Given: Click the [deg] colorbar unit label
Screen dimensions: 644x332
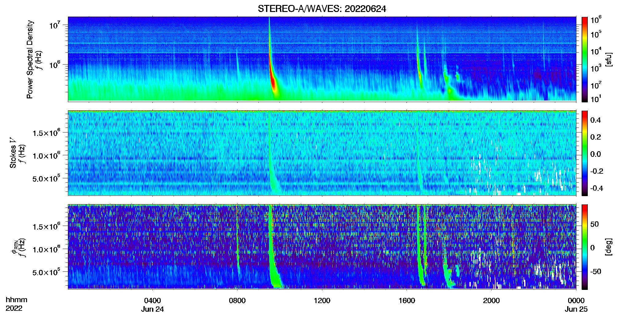Looking at the screenshot, I should click(x=608, y=247).
